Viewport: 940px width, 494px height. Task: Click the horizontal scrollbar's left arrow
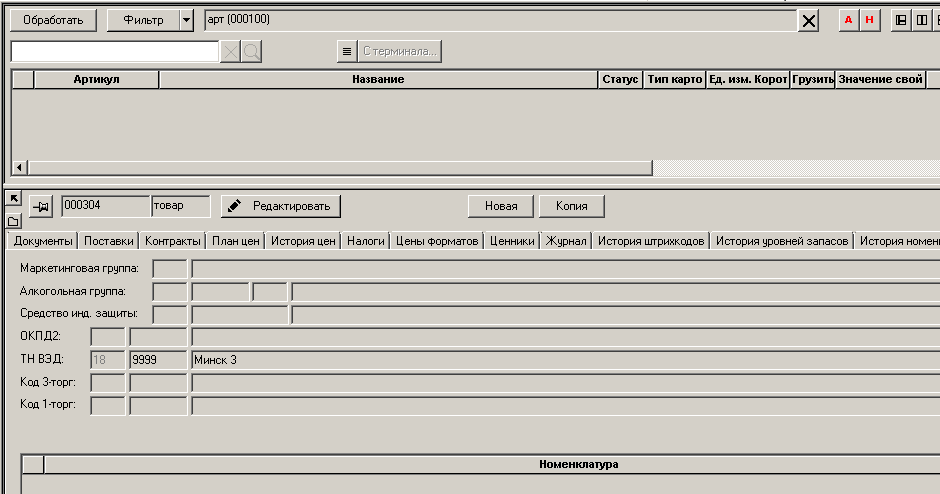point(19,168)
